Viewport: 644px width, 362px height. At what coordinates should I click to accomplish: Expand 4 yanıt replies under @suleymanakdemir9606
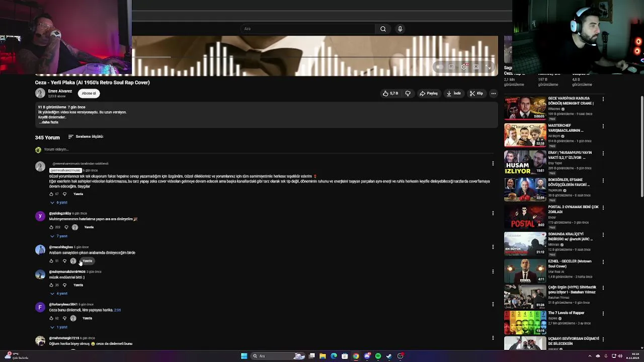(x=59, y=294)
